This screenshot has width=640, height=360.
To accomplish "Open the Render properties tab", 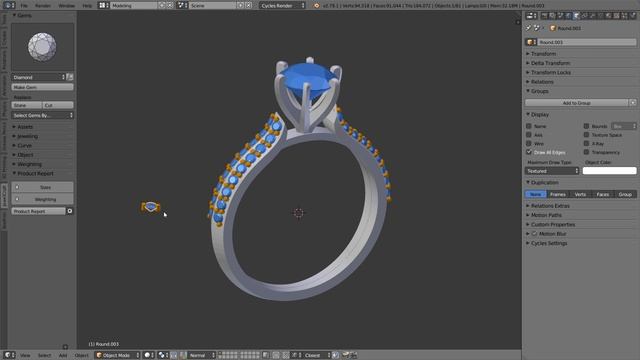I will (544, 16).
